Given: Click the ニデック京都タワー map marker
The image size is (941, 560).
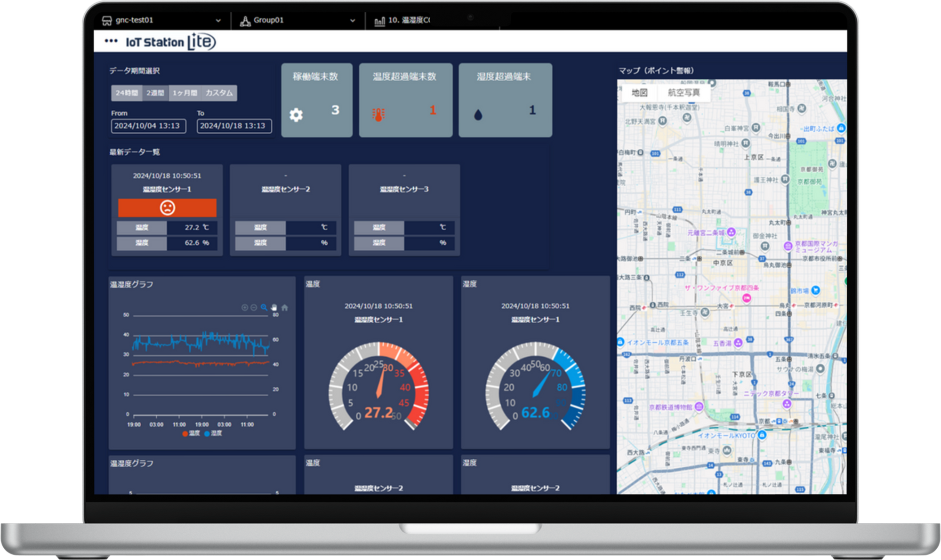Looking at the screenshot, I should [x=787, y=404].
